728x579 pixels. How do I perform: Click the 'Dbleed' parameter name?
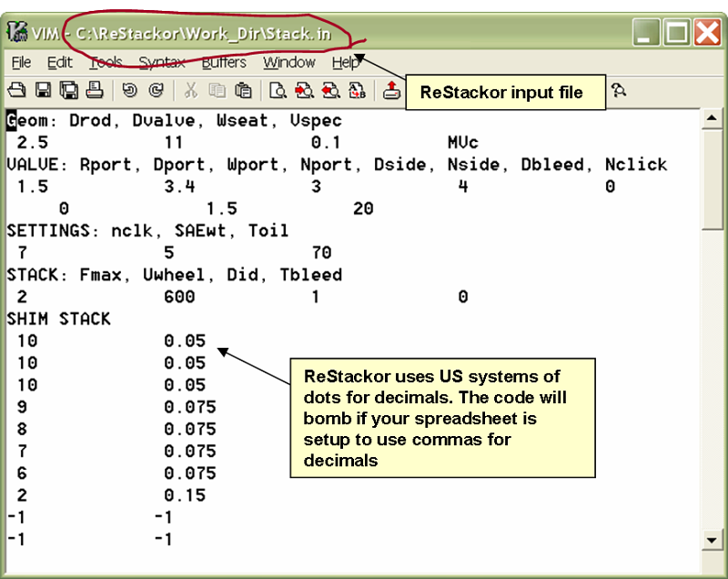pyautogui.click(x=552, y=165)
